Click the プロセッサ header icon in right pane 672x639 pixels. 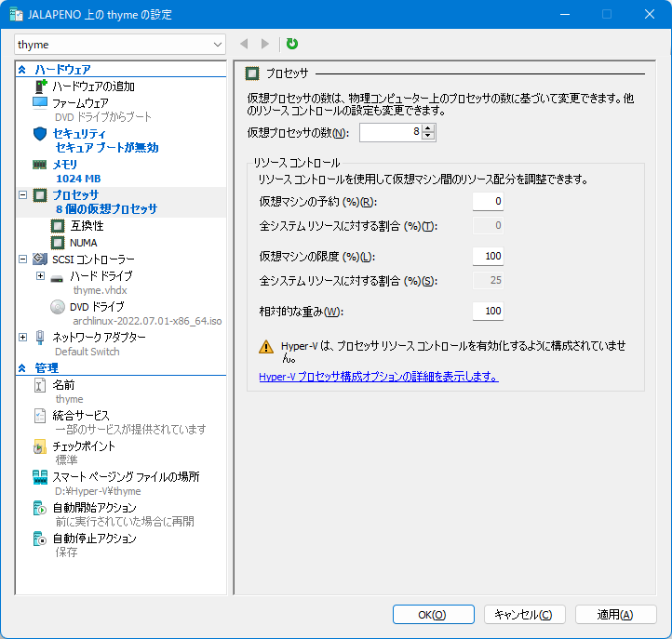click(x=252, y=73)
